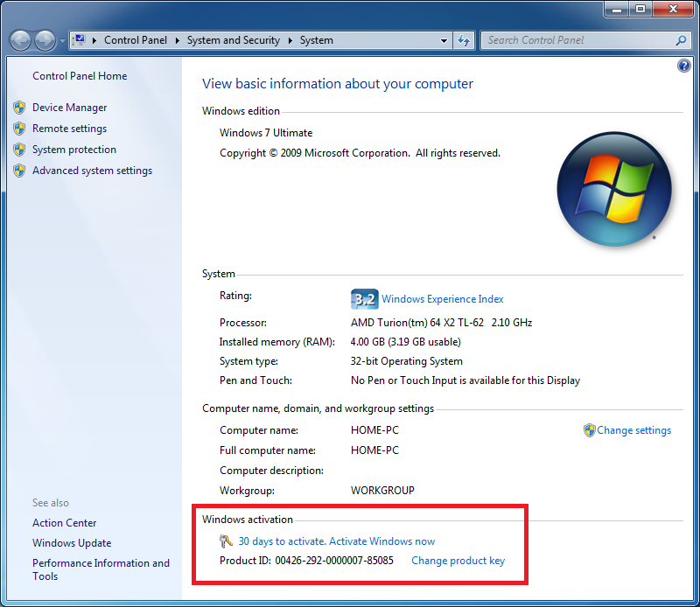The height and width of the screenshot is (607, 700).
Task: Click the magnifier icon in the search box
Action: 680,40
